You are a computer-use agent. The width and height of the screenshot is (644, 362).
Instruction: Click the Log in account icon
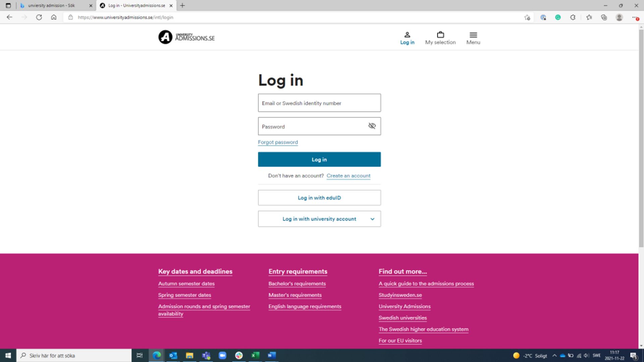pyautogui.click(x=407, y=38)
